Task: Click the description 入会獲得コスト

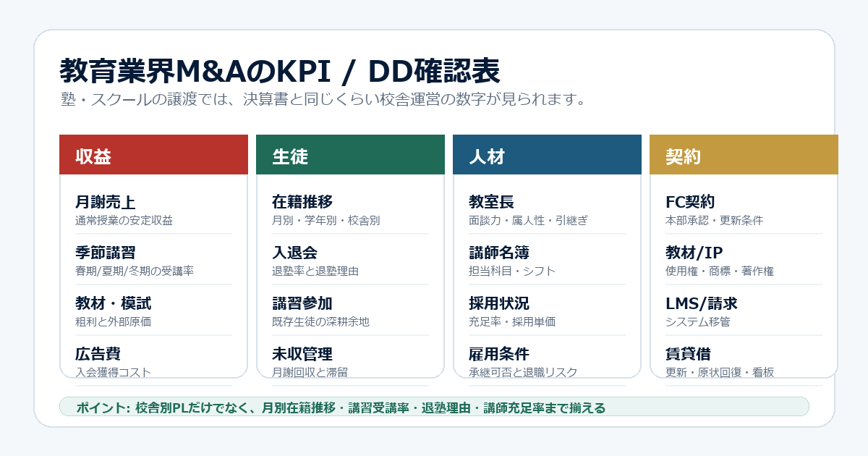Action: coord(114,372)
